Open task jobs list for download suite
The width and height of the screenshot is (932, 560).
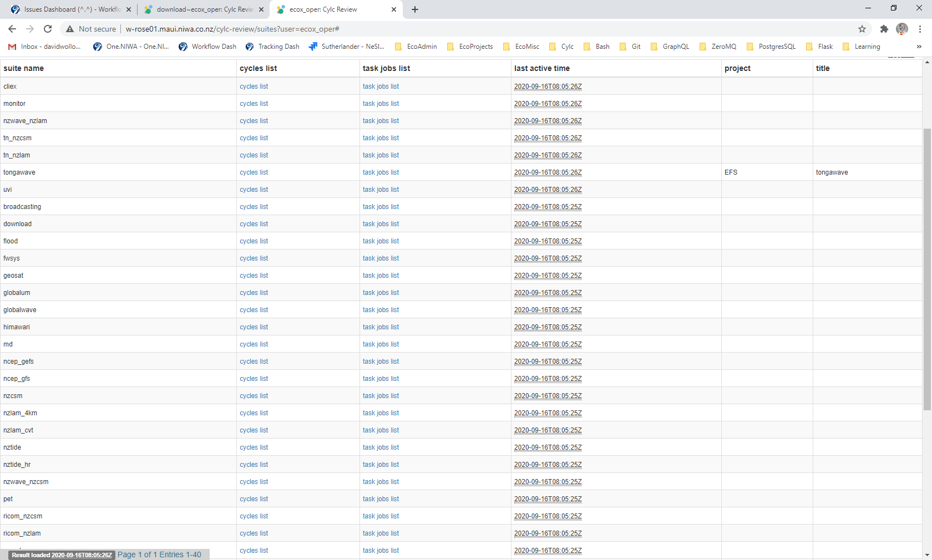[381, 224]
